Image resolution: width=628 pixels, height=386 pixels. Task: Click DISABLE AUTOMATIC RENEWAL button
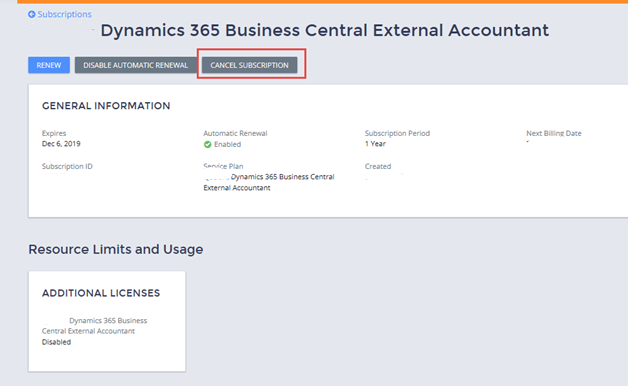136,65
